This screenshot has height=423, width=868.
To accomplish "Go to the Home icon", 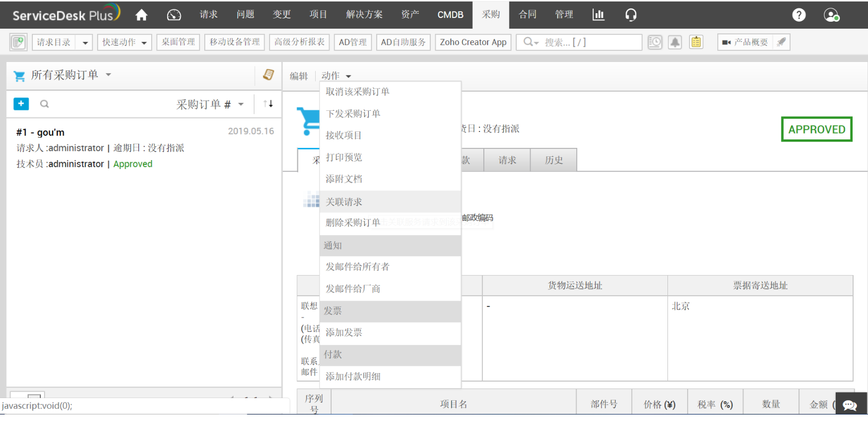I will coord(141,15).
